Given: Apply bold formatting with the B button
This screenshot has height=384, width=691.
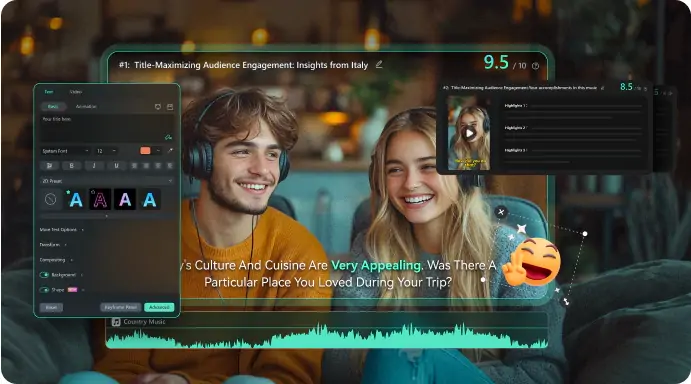Looking at the screenshot, I should (x=71, y=166).
